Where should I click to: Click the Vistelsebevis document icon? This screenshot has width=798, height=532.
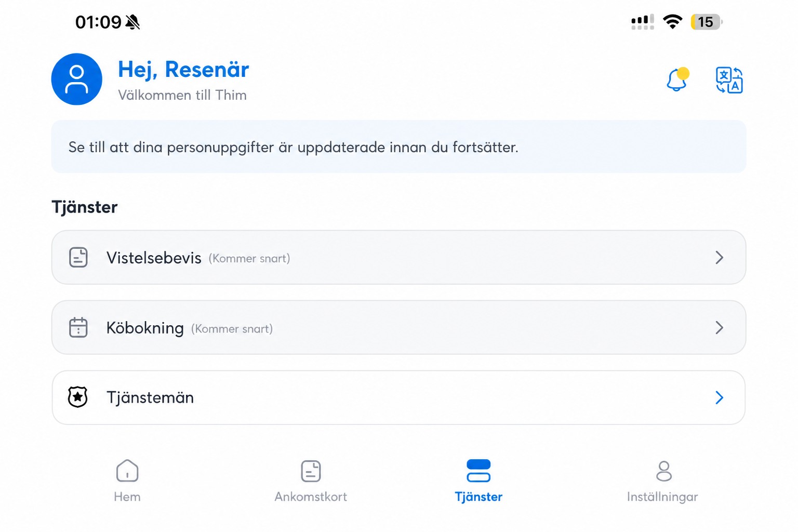(78, 257)
